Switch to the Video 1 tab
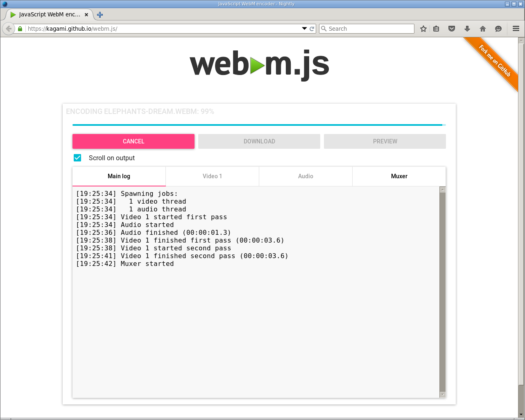This screenshot has height=420, width=525. (212, 176)
